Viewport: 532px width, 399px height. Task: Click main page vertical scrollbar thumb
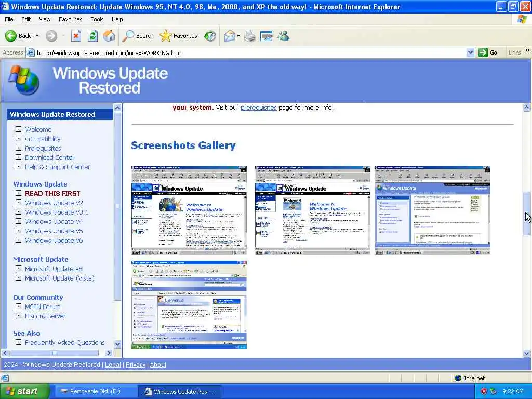point(527,214)
